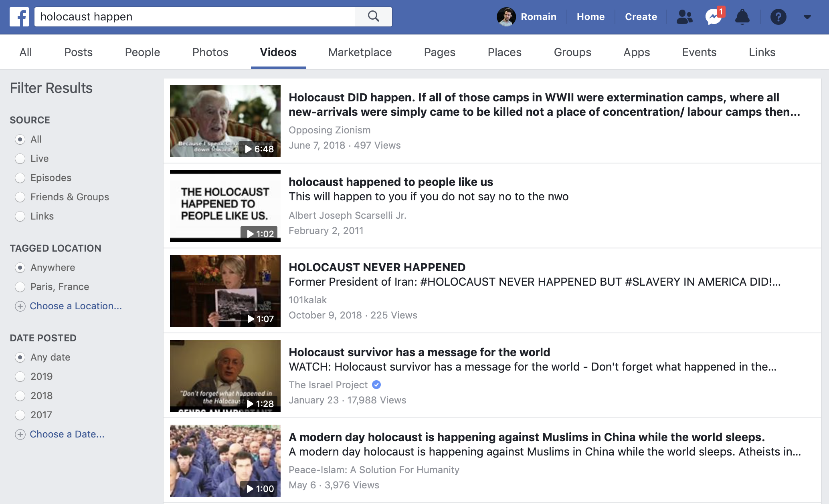This screenshot has height=504, width=829.
Task: Play the 1:07 Holocaust Never Happened video thumbnail
Action: (225, 291)
